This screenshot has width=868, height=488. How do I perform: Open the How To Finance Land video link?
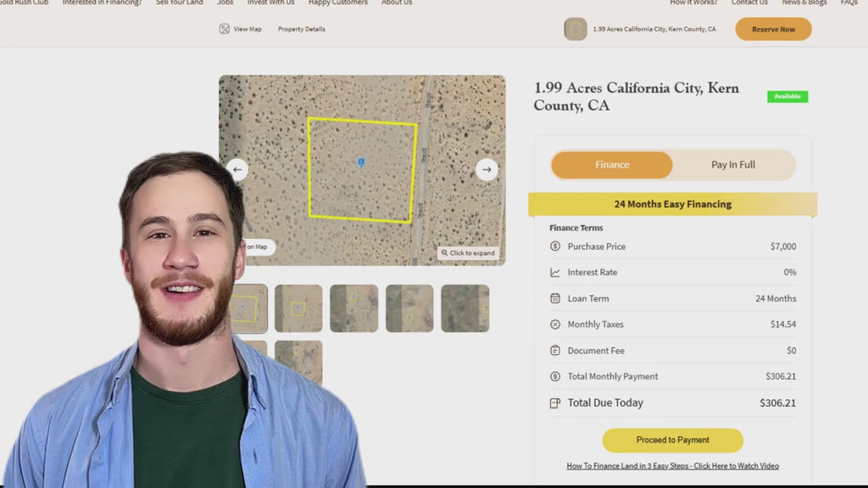(x=672, y=466)
